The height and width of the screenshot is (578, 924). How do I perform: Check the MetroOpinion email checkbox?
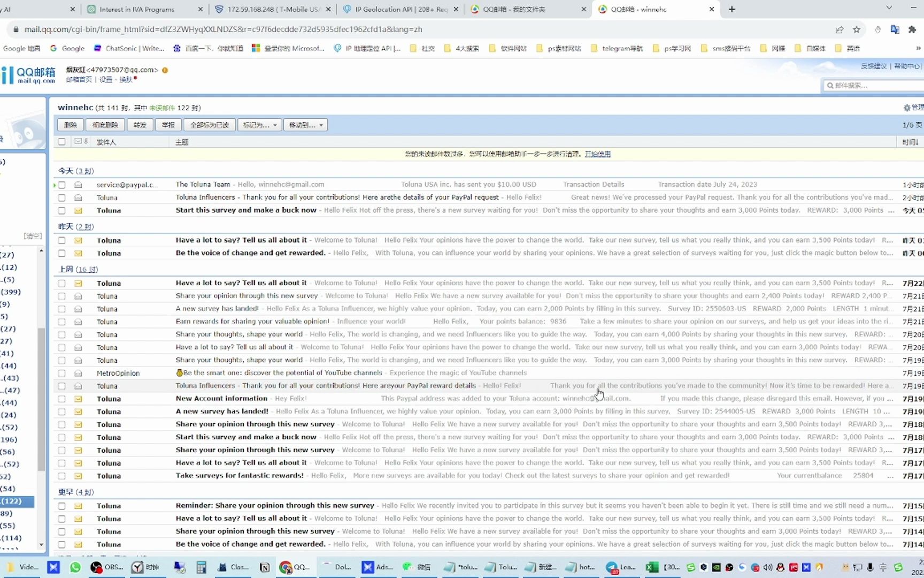(x=62, y=373)
